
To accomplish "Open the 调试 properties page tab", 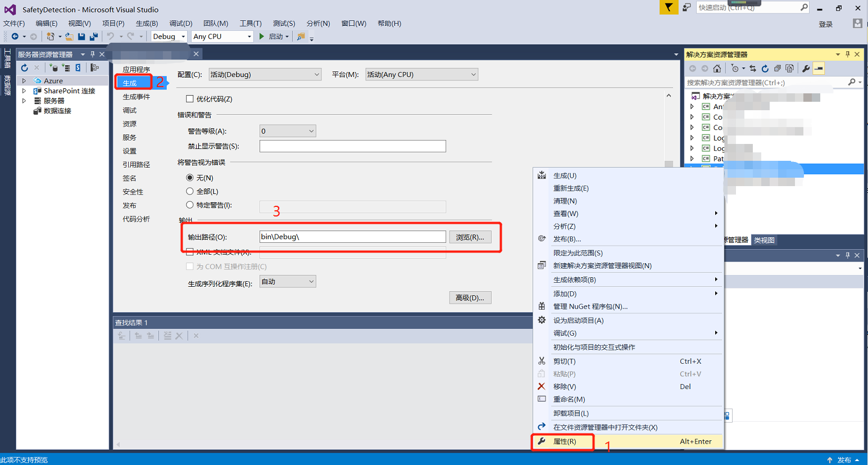I will [130, 110].
